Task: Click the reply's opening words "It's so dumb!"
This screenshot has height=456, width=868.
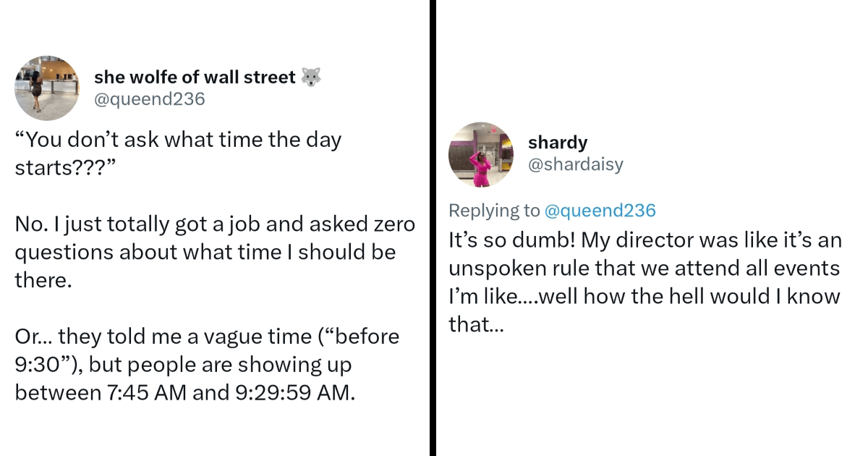Action: 510,240
